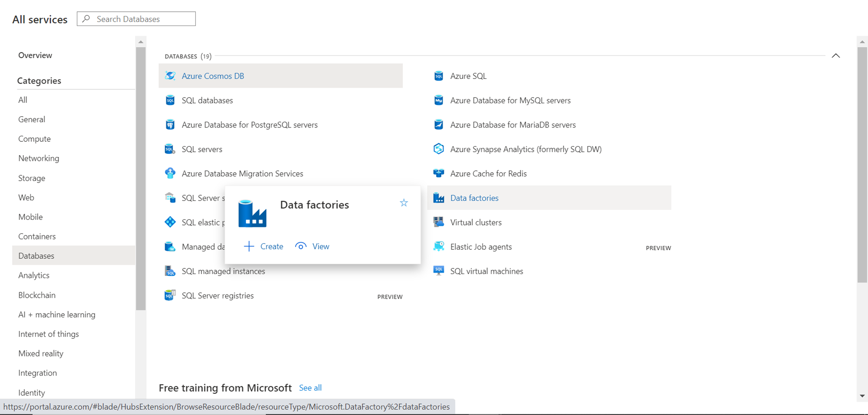This screenshot has width=868, height=415.
Task: Open the Overview section
Action: point(35,55)
